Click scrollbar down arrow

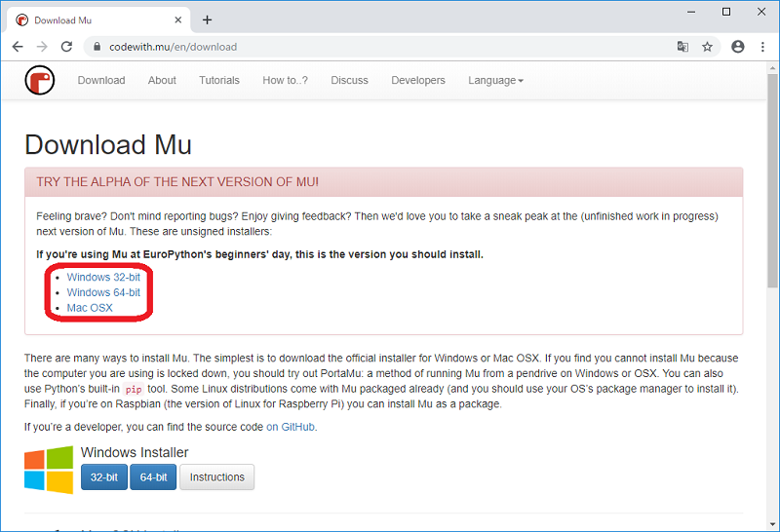click(772, 524)
